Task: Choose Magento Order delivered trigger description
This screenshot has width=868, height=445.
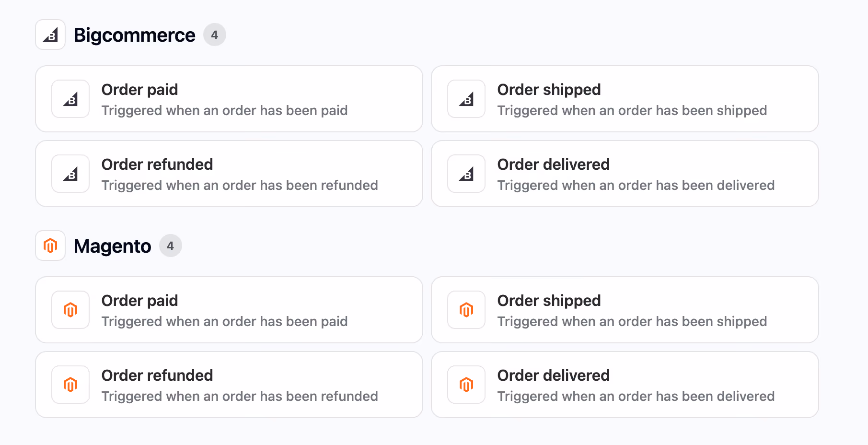Action: (x=636, y=397)
